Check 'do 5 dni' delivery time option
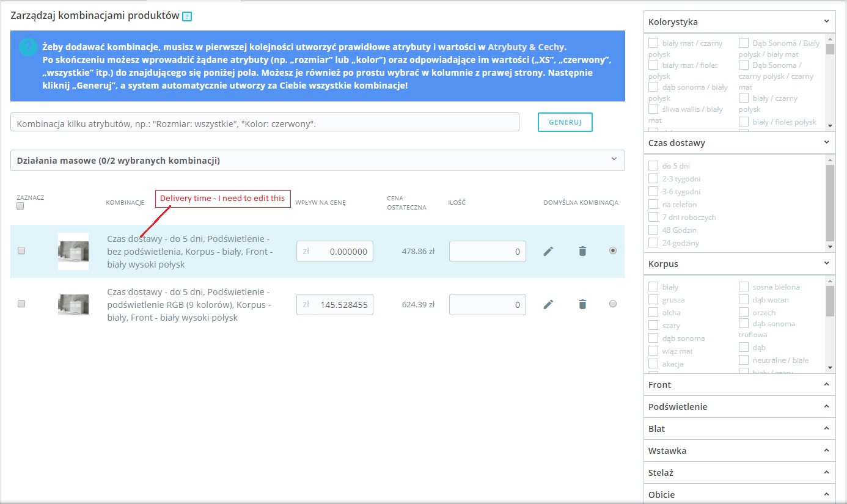847x504 pixels. pyautogui.click(x=653, y=166)
